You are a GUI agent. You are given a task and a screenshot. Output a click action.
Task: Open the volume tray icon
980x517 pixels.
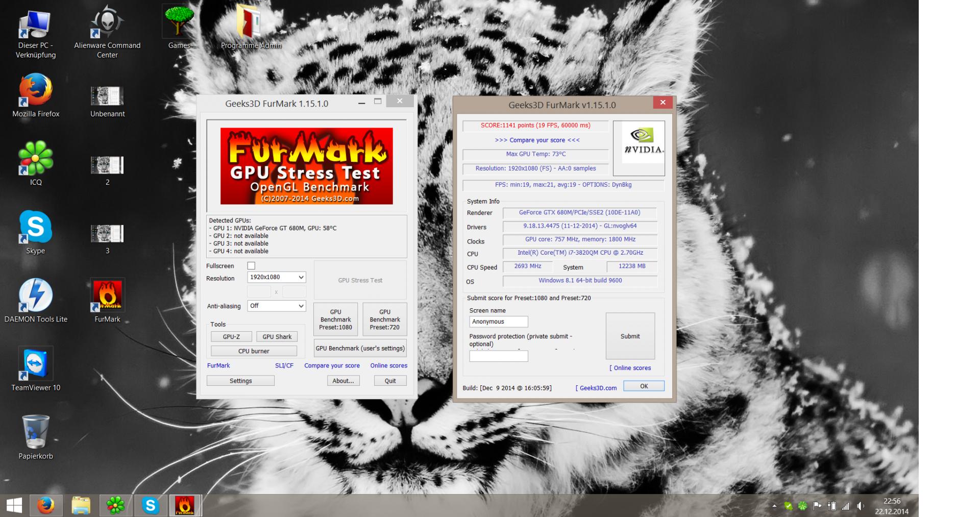(x=861, y=506)
